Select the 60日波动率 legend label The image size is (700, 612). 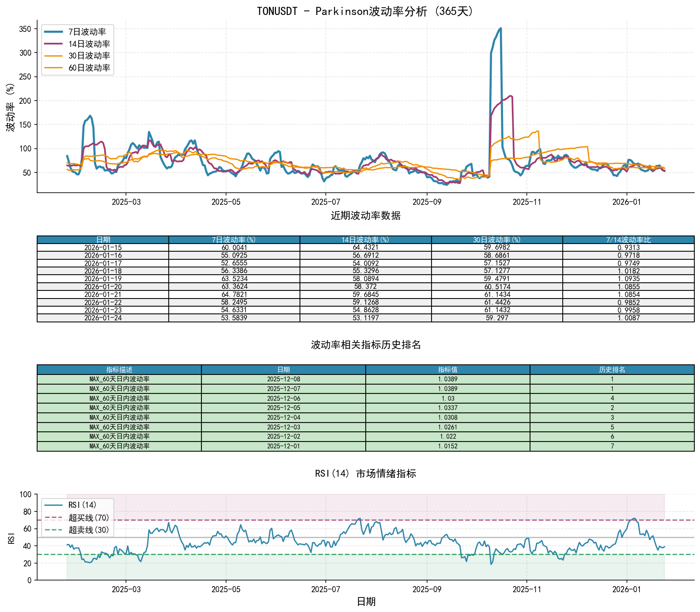point(89,68)
